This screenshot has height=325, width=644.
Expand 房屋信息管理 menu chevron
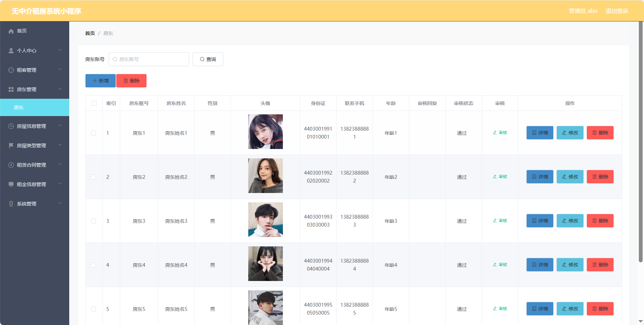click(x=60, y=126)
